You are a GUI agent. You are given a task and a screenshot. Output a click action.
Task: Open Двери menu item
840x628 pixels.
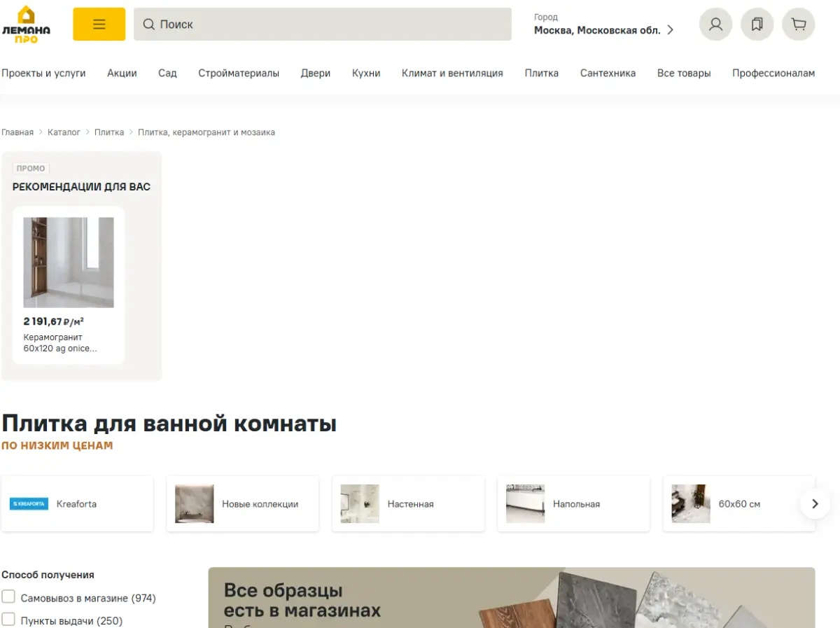click(x=316, y=73)
